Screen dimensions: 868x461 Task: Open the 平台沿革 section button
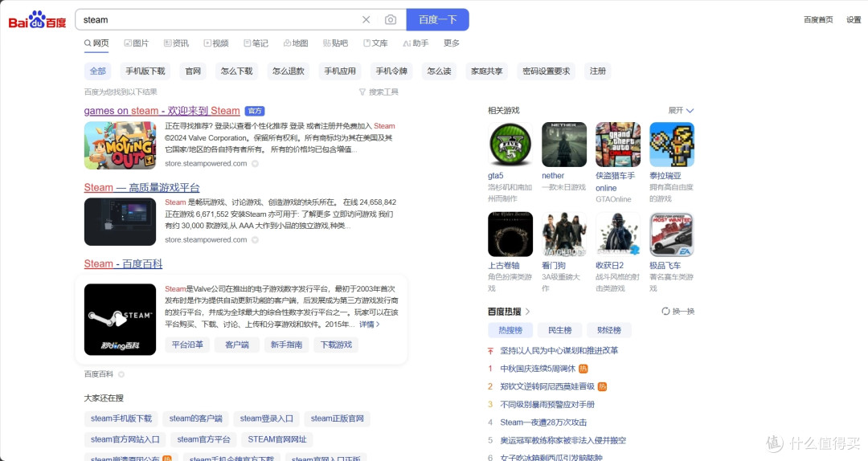coord(187,345)
